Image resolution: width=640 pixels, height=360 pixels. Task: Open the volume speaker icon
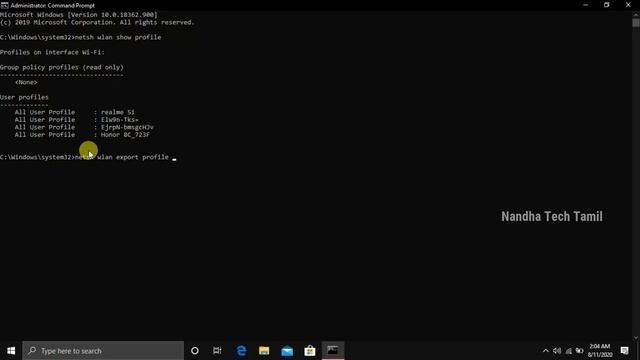point(557,351)
